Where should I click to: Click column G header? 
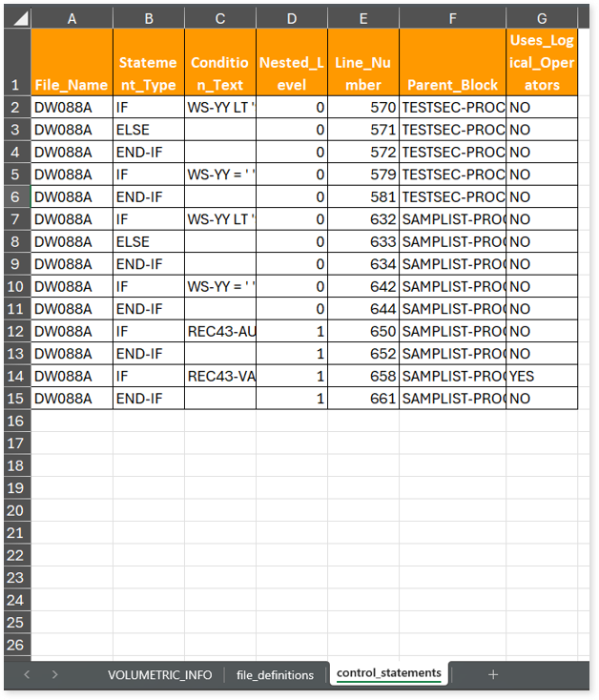coord(541,18)
